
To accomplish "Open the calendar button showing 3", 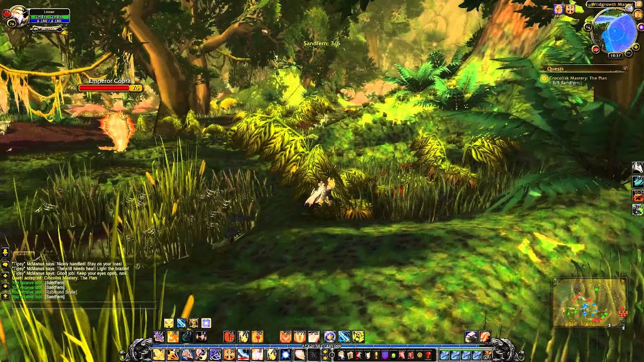I will (638, 15).
